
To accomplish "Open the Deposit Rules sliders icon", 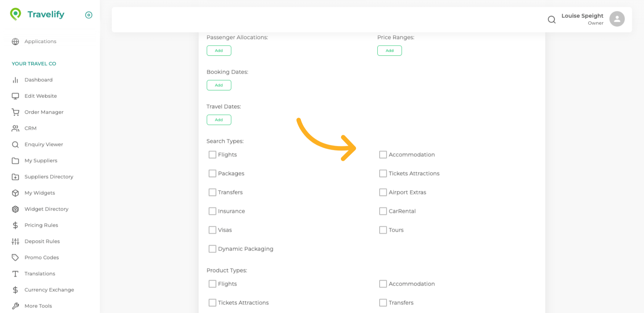I will 15,241.
